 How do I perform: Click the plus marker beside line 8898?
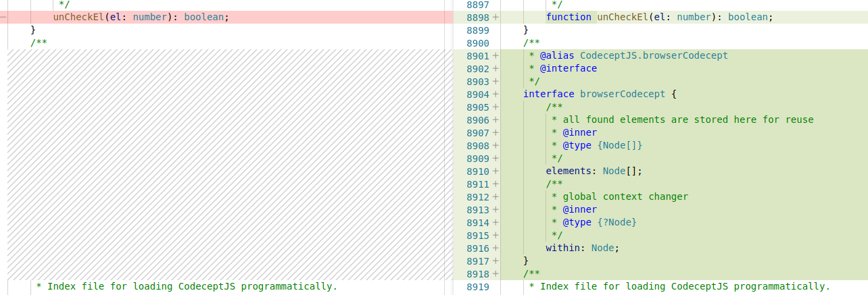pos(496,17)
